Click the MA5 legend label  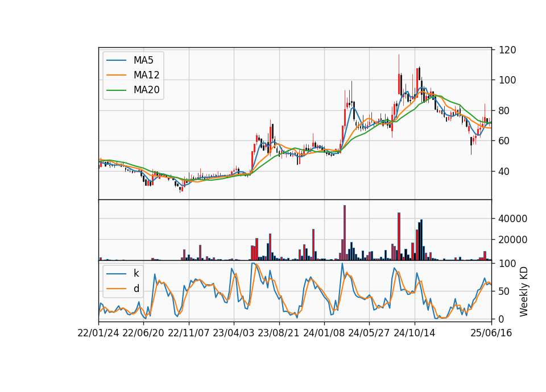(143, 60)
